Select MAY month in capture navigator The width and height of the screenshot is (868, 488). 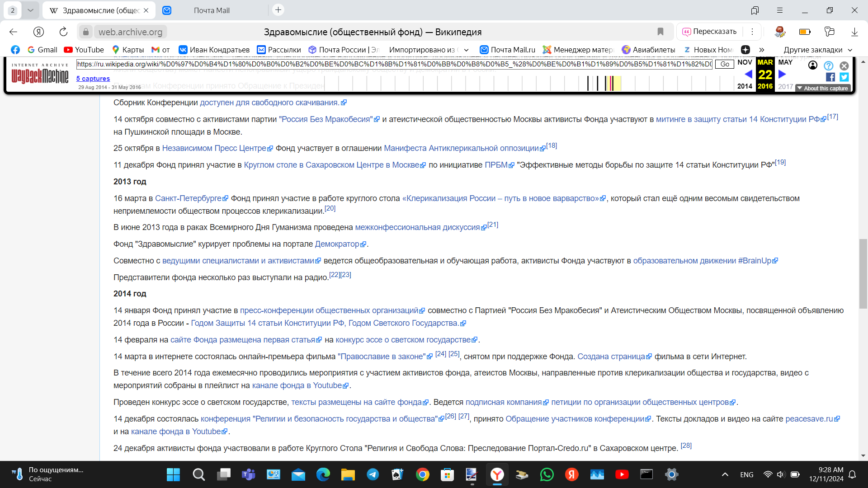click(785, 62)
